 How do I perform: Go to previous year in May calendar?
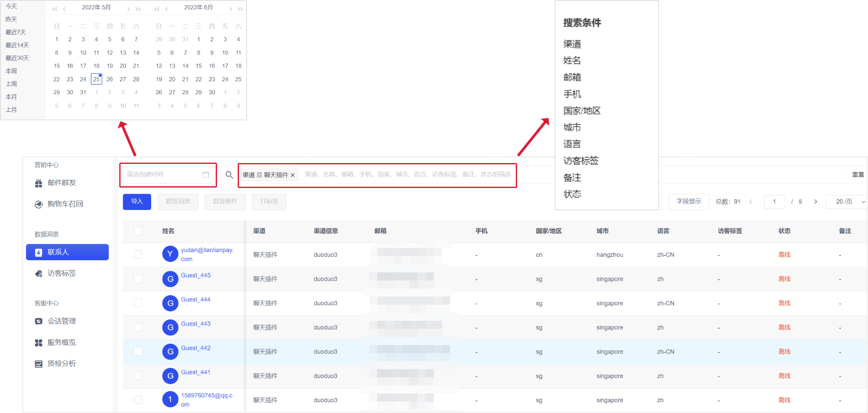click(x=55, y=9)
